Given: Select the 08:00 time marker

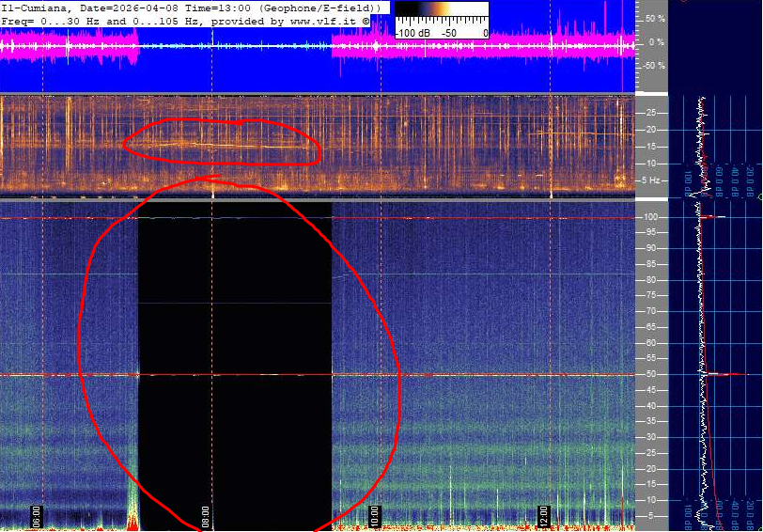Looking at the screenshot, I should pyautogui.click(x=205, y=516).
